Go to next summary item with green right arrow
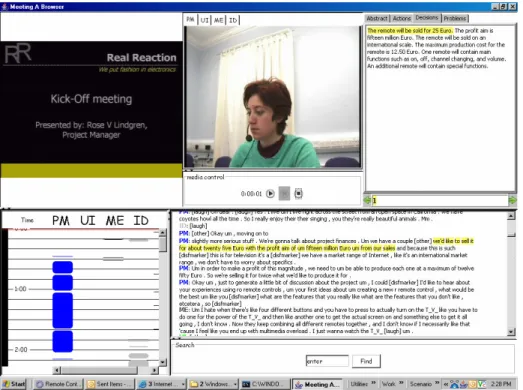 coord(512,201)
